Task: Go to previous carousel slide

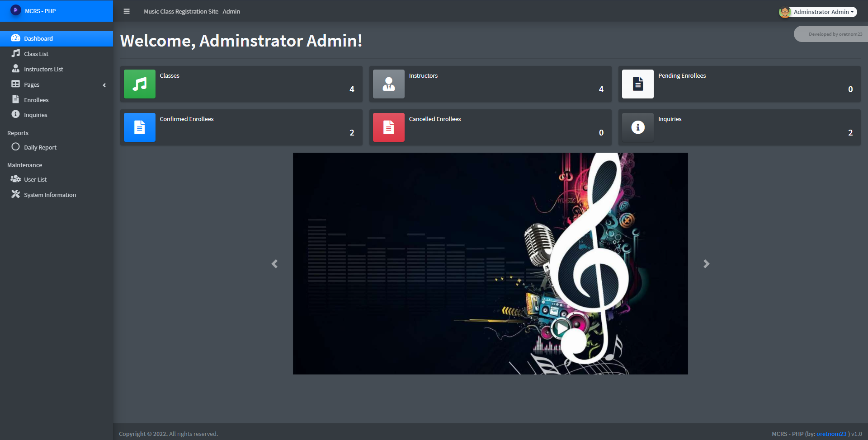Action: [x=274, y=264]
